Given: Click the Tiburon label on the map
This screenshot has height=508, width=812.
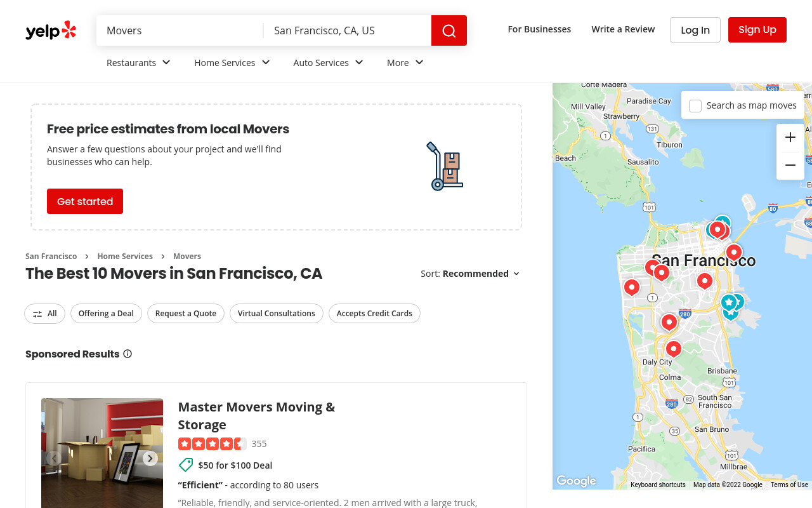Looking at the screenshot, I should 670,145.
